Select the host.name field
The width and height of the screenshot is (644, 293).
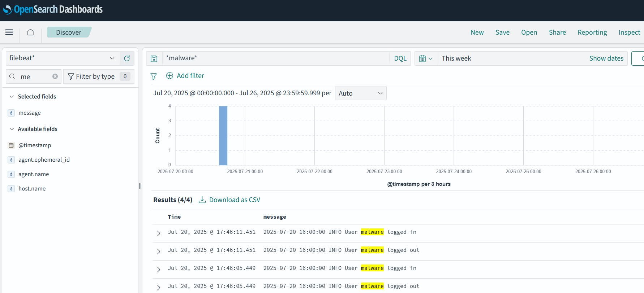(32, 189)
